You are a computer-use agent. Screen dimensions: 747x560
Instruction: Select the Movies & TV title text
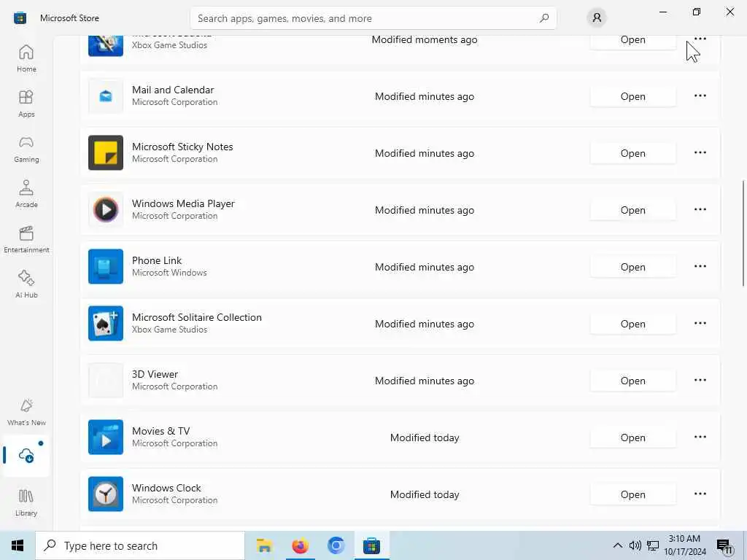(161, 431)
